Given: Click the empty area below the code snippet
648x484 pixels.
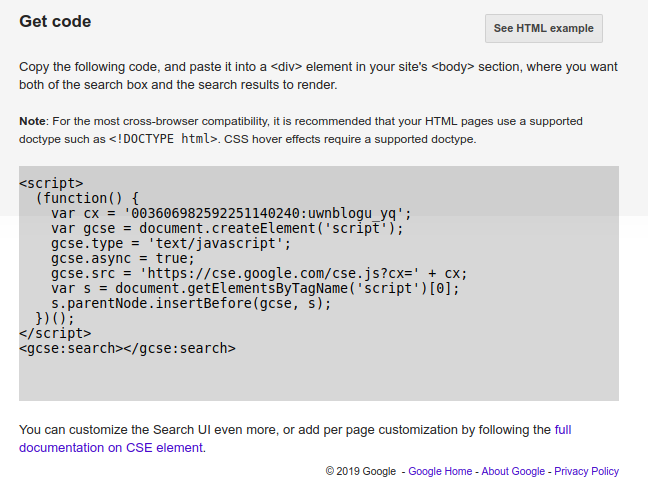Looking at the screenshot, I should tap(318, 380).
